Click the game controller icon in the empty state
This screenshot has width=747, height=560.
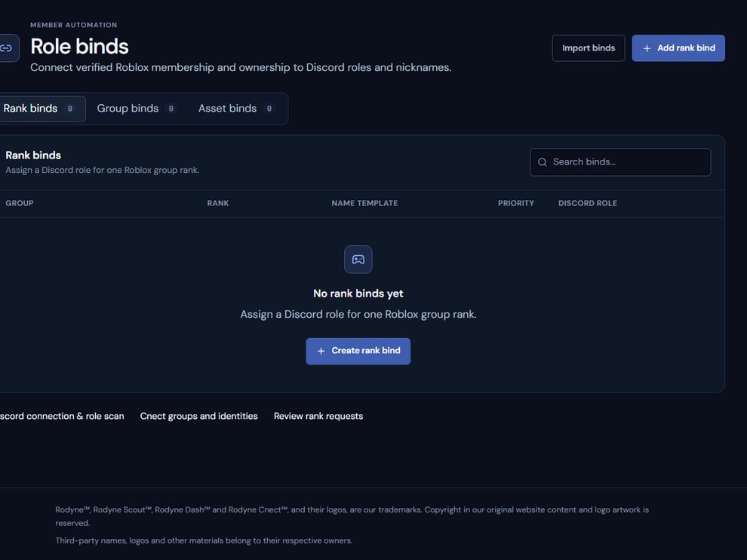click(x=358, y=260)
